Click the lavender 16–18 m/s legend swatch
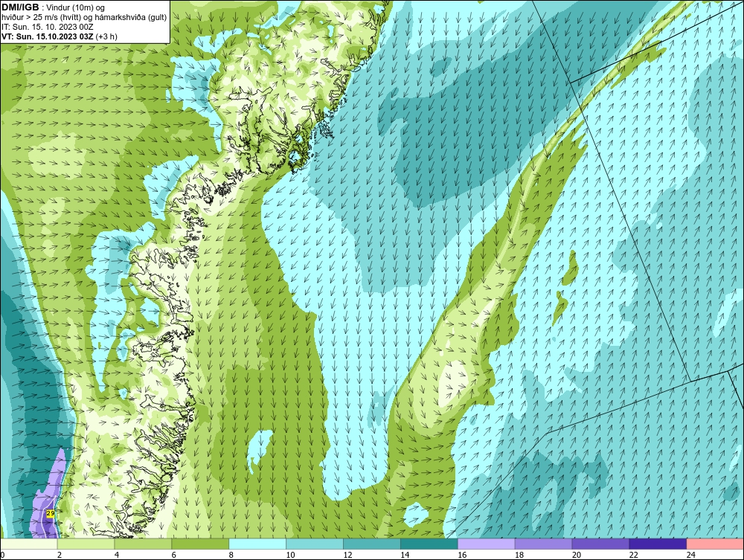This screenshot has width=744, height=560. click(x=487, y=544)
